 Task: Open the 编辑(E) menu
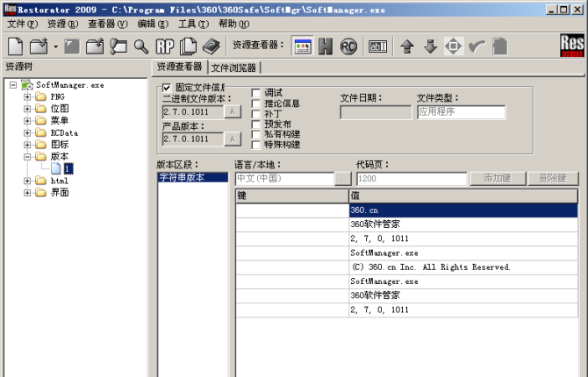click(153, 24)
